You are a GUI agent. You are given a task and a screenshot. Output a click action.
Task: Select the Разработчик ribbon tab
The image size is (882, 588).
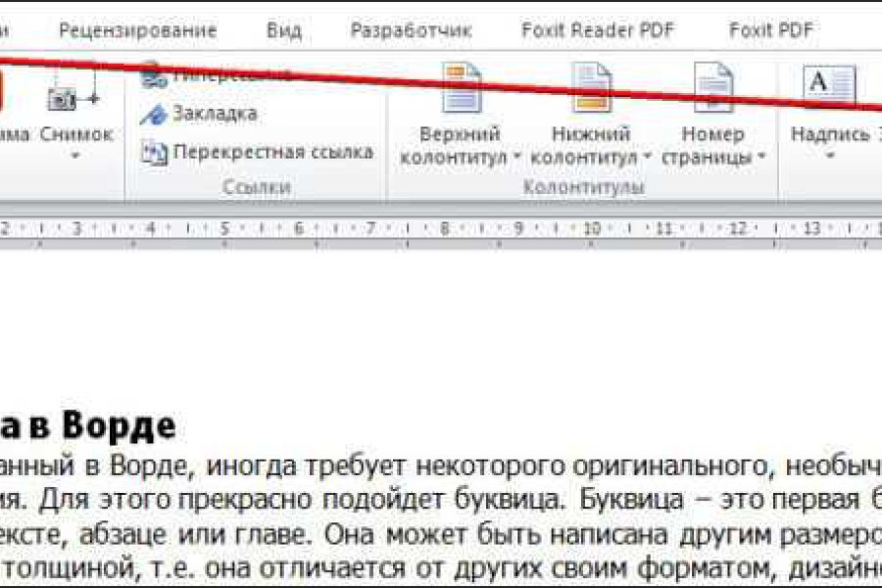[411, 30]
